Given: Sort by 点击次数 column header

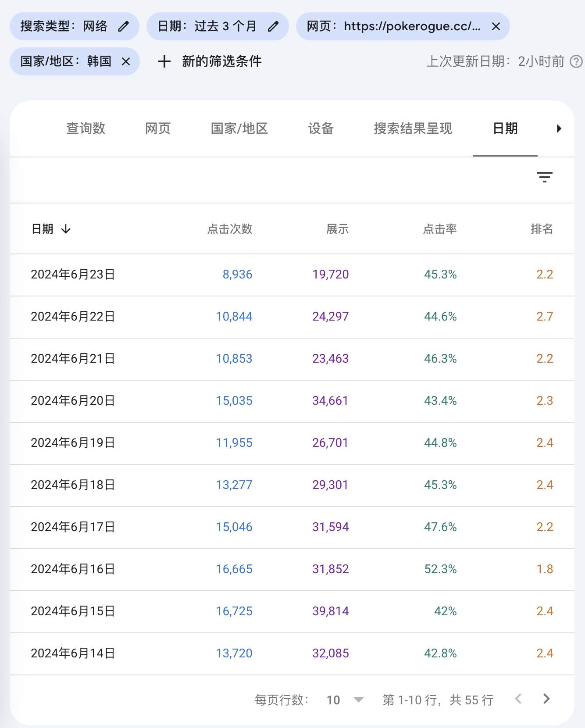Looking at the screenshot, I should click(230, 229).
